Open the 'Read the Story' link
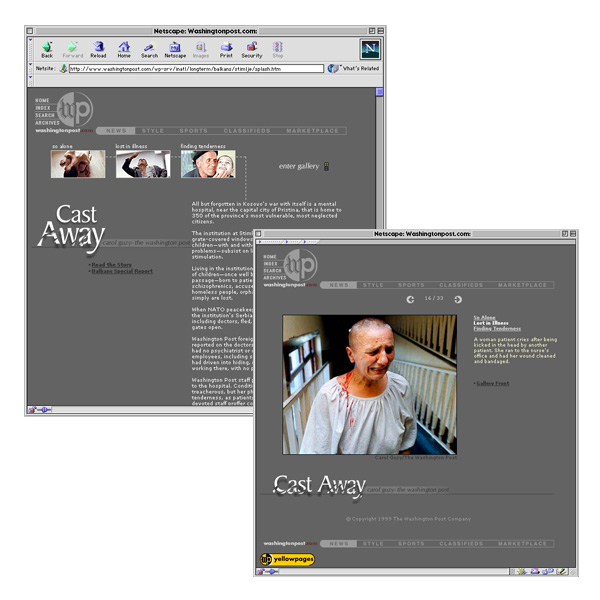 click(111, 265)
